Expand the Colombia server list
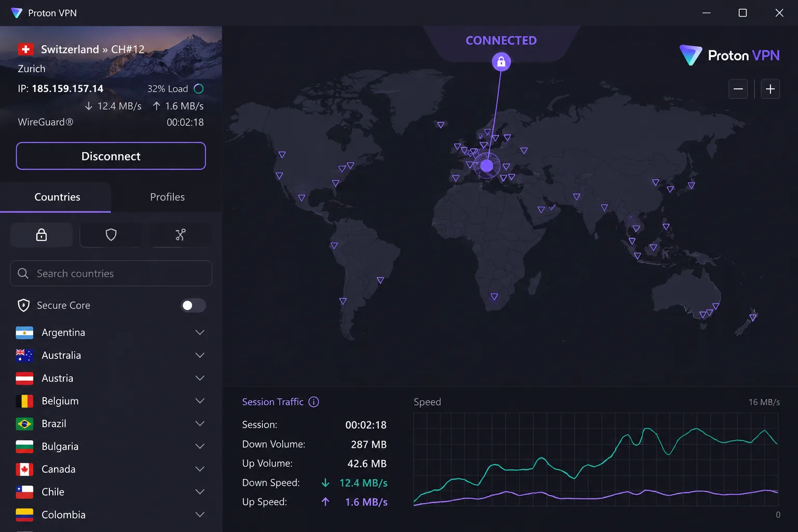 click(200, 515)
